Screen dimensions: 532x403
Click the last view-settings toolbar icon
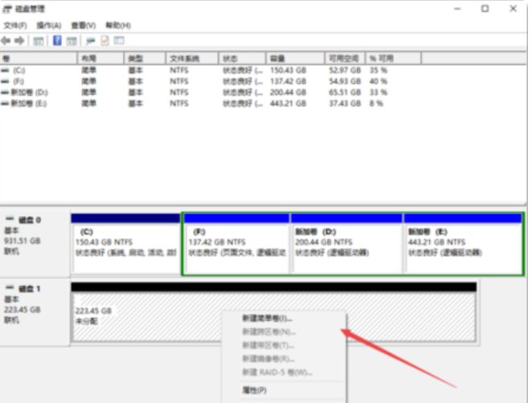(x=119, y=41)
